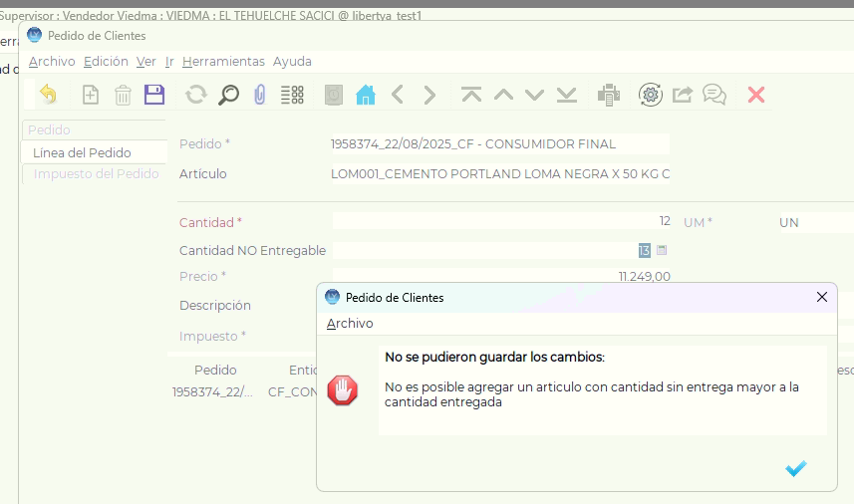854x504 pixels.
Task: Move to the next record down arrow
Action: (535, 96)
